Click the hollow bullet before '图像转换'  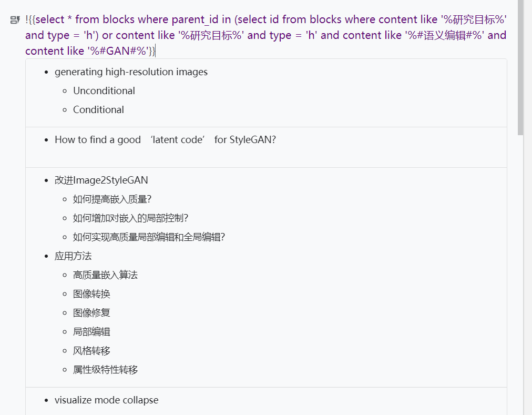pos(65,294)
